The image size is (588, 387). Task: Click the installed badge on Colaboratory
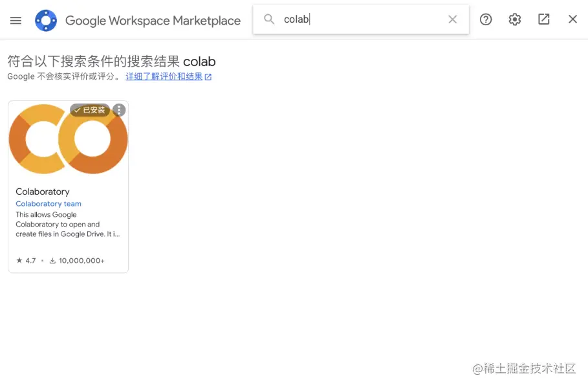[x=90, y=110]
